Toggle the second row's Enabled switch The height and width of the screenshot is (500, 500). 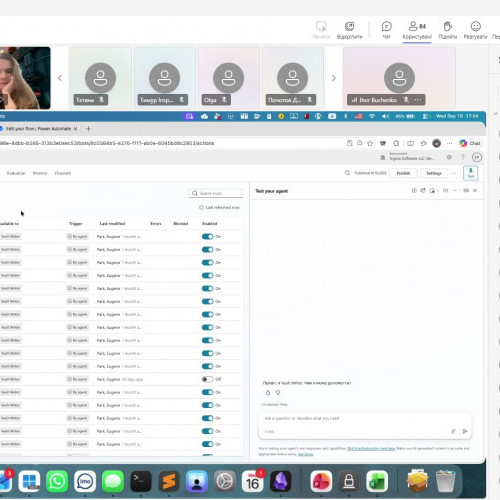tap(207, 250)
